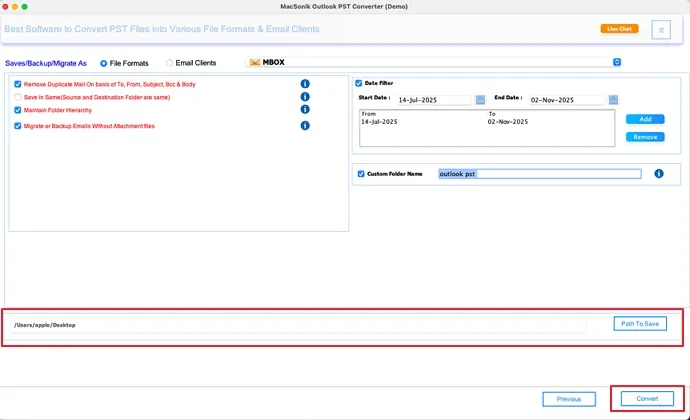Click the /Users/apple/Desktop save path field

tap(299, 325)
